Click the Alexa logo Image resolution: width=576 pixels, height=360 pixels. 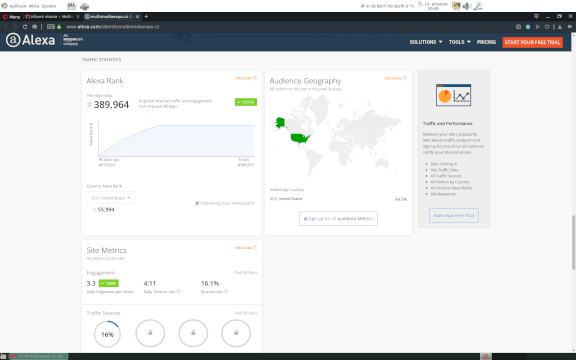[x=30, y=40]
